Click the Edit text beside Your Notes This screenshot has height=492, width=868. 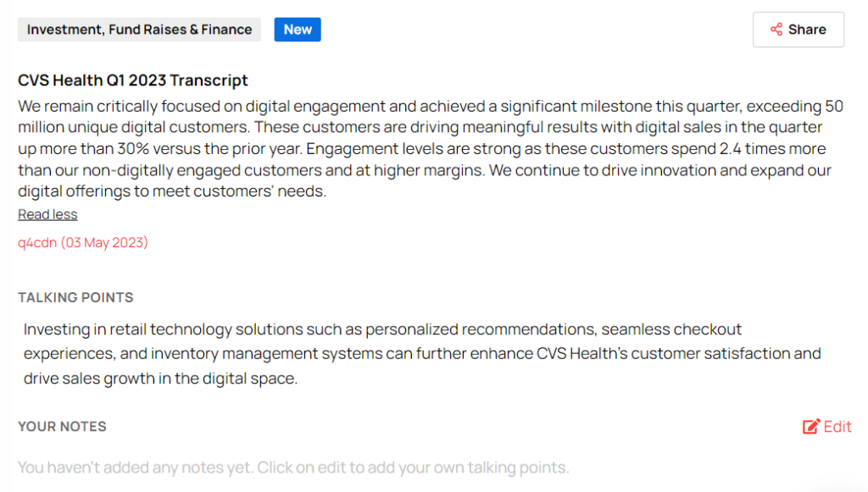pos(837,427)
